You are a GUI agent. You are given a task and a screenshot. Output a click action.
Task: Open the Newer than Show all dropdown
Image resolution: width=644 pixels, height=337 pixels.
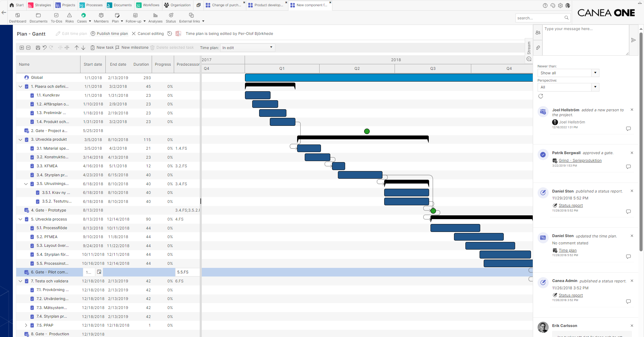(568, 73)
